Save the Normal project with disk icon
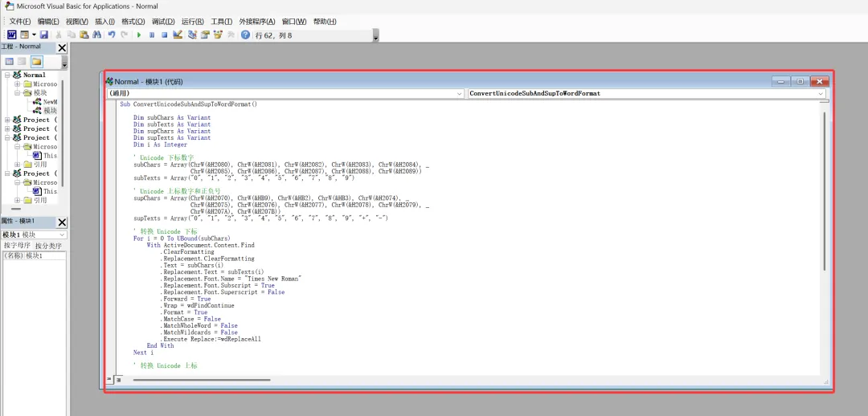 [x=43, y=35]
